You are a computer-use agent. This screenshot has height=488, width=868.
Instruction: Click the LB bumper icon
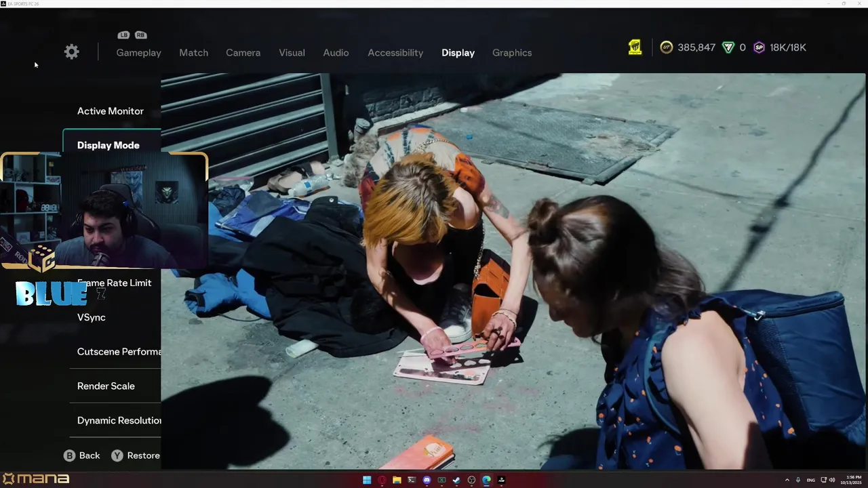pos(123,35)
